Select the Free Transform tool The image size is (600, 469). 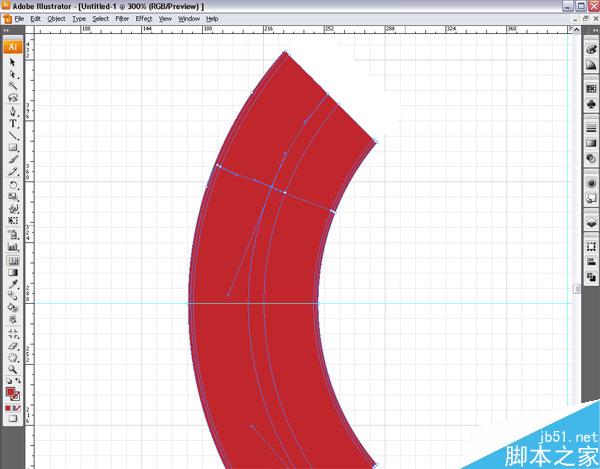[x=13, y=221]
